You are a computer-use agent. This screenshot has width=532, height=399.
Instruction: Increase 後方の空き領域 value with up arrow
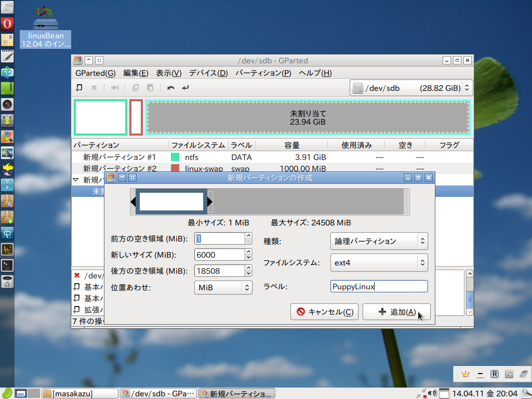[248, 268]
